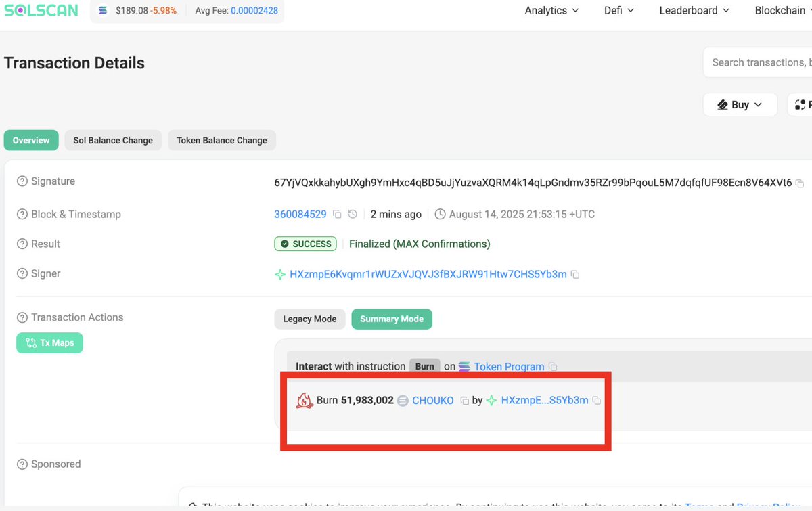Toggle timestamp format clock-history icon
Screen dimensions: 812x511
tap(353, 215)
